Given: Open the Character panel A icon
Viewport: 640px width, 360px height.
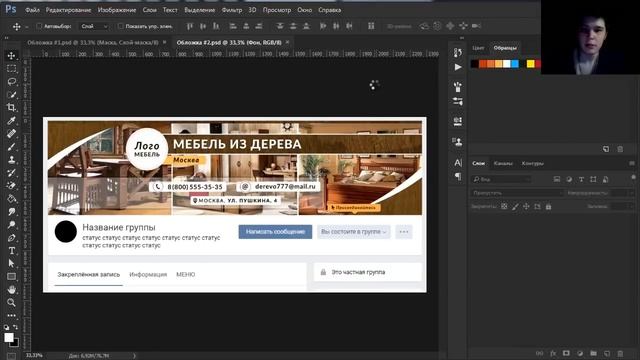Looking at the screenshot, I should point(458,163).
